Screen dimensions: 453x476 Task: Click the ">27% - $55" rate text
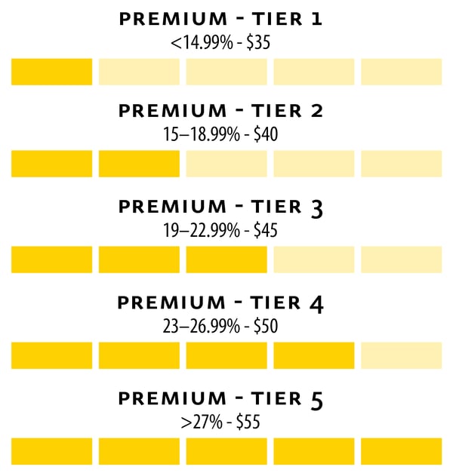pos(220,422)
